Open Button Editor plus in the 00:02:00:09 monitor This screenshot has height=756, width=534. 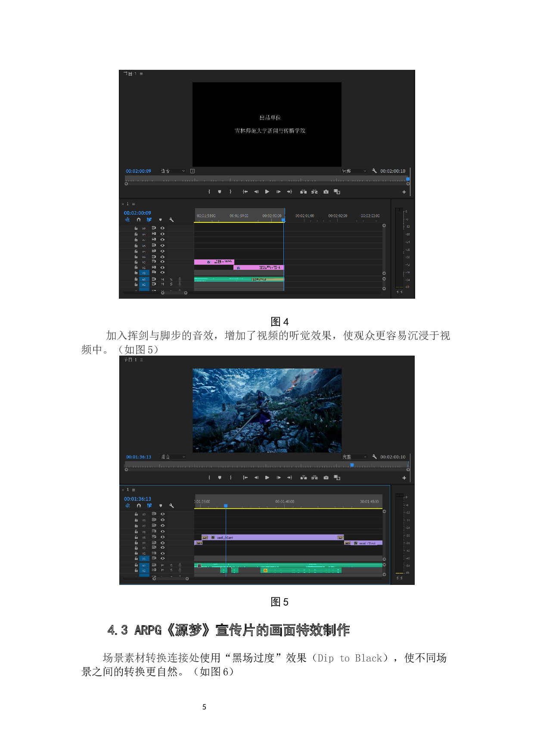404,192
